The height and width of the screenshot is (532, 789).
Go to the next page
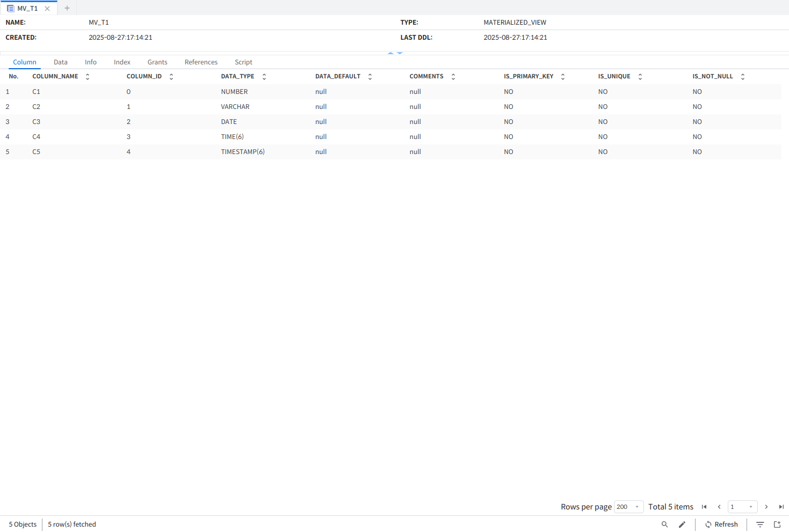point(766,507)
